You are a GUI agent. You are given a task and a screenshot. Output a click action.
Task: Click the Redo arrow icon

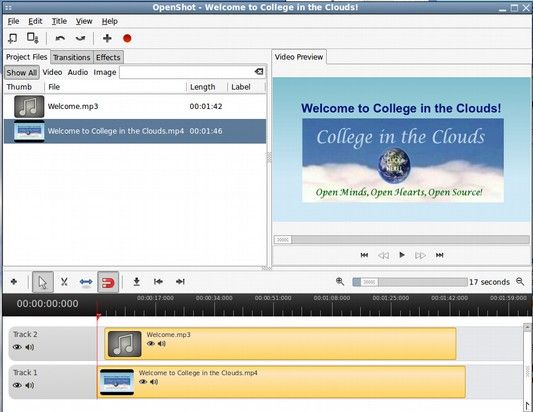tap(80, 38)
